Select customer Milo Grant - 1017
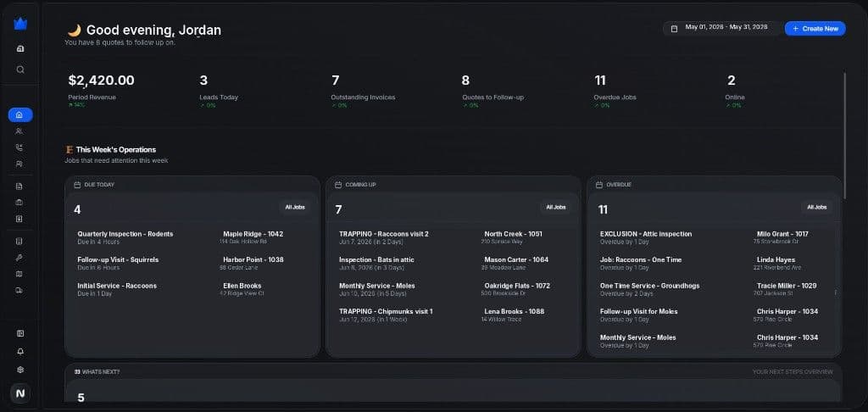The image size is (868, 412). click(x=782, y=234)
